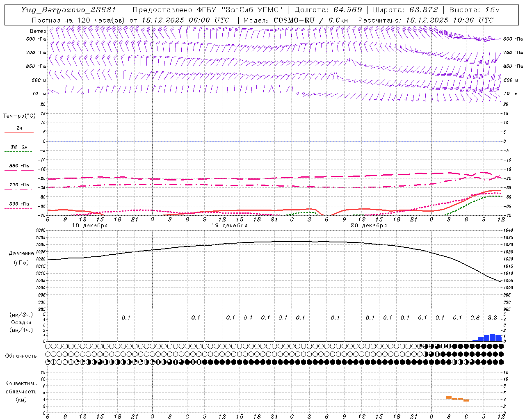Select the date label 18 декабря

click(90, 226)
